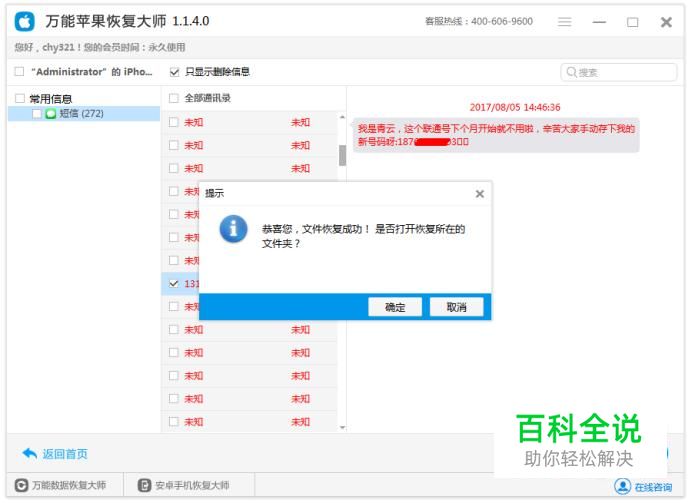Click the blue Apple logo app icon

tap(25, 21)
